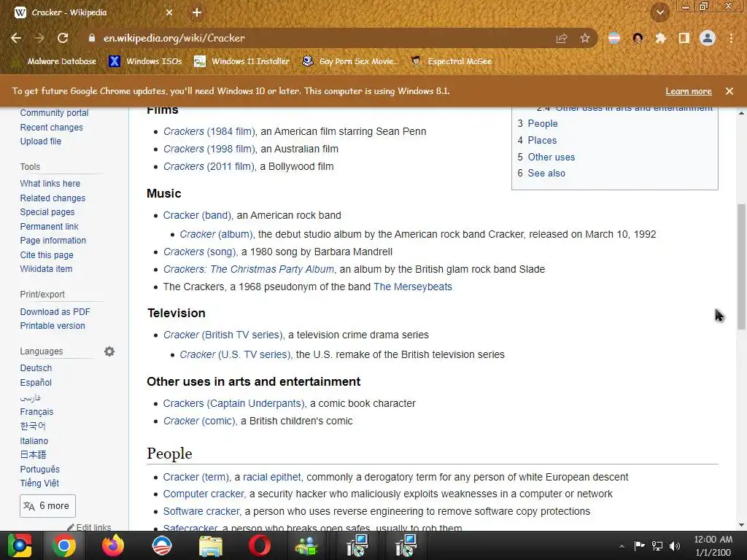Viewport: 747px width, 560px height.
Task: Open the Español language version
Action: [36, 382]
